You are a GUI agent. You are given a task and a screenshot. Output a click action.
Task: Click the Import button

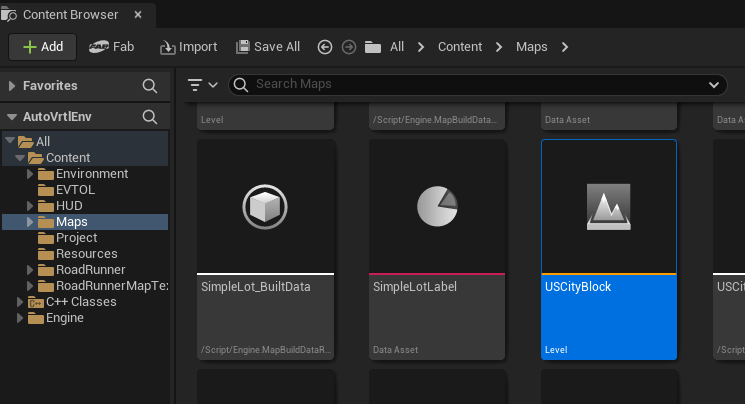click(188, 47)
